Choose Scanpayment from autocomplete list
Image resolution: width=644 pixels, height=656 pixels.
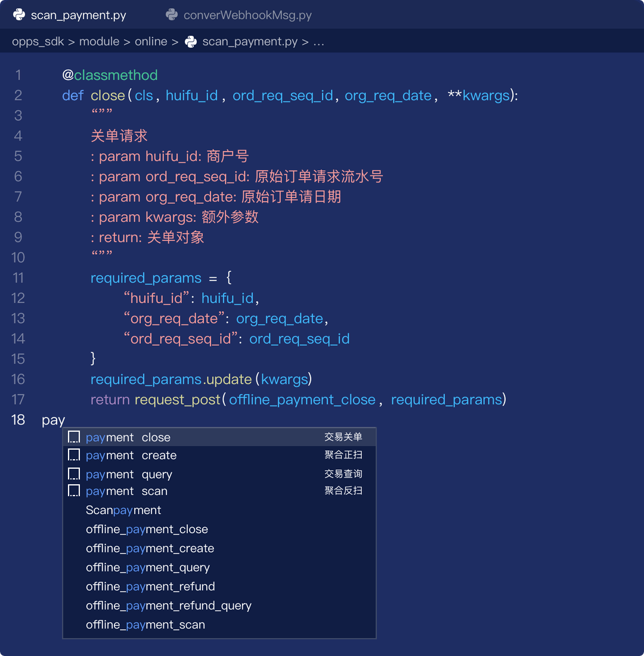123,510
